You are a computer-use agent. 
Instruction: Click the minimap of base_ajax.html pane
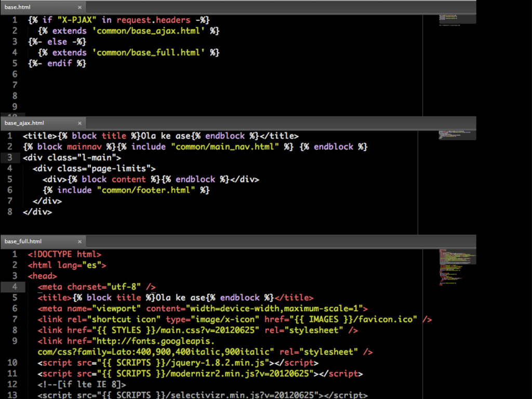(457, 135)
